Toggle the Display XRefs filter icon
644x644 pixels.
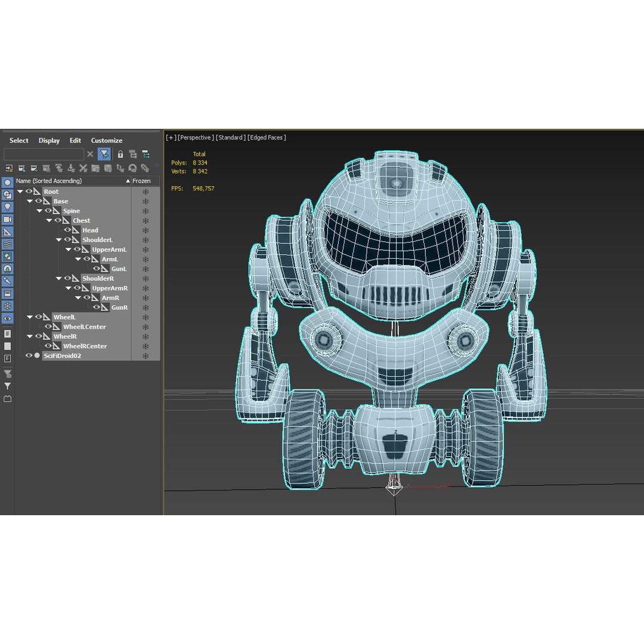(x=7, y=268)
